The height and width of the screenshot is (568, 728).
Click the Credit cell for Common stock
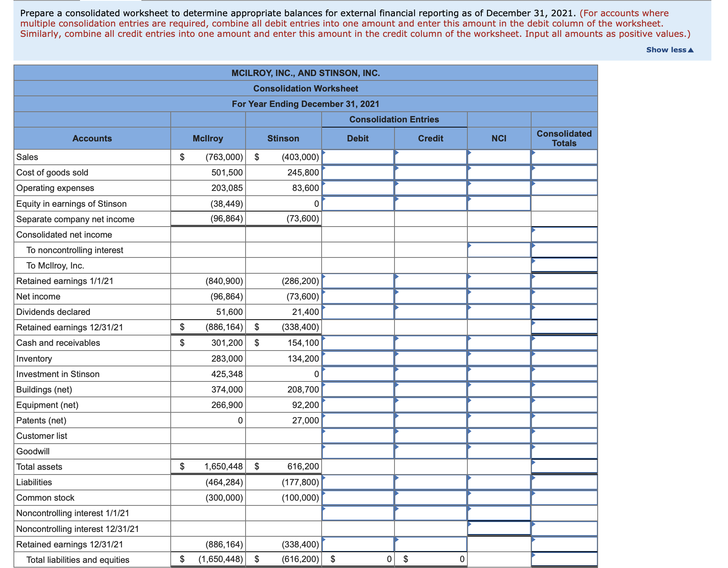pos(431,497)
